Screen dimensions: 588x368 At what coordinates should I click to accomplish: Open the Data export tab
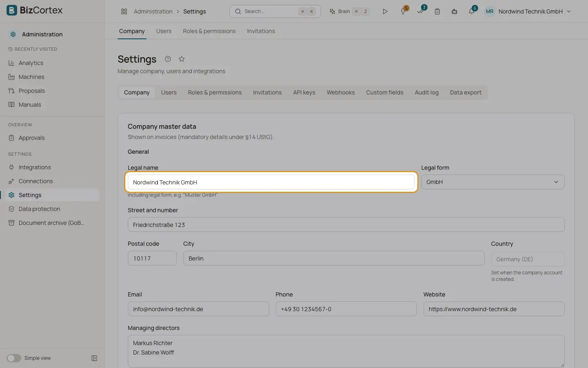[465, 92]
